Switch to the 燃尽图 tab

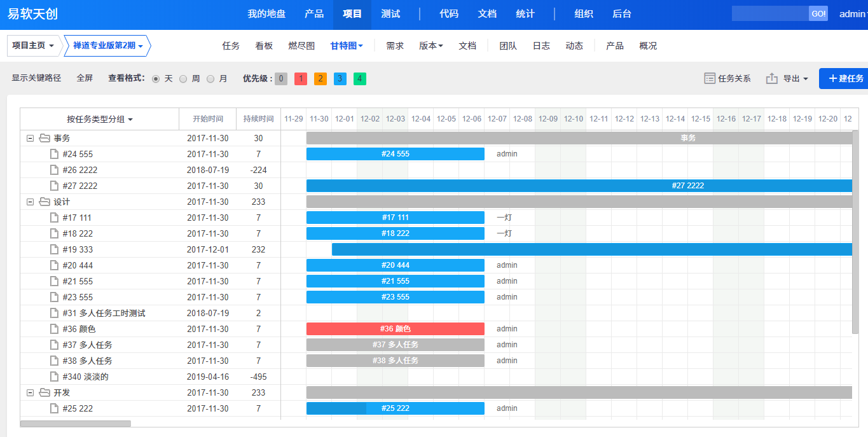tap(301, 46)
